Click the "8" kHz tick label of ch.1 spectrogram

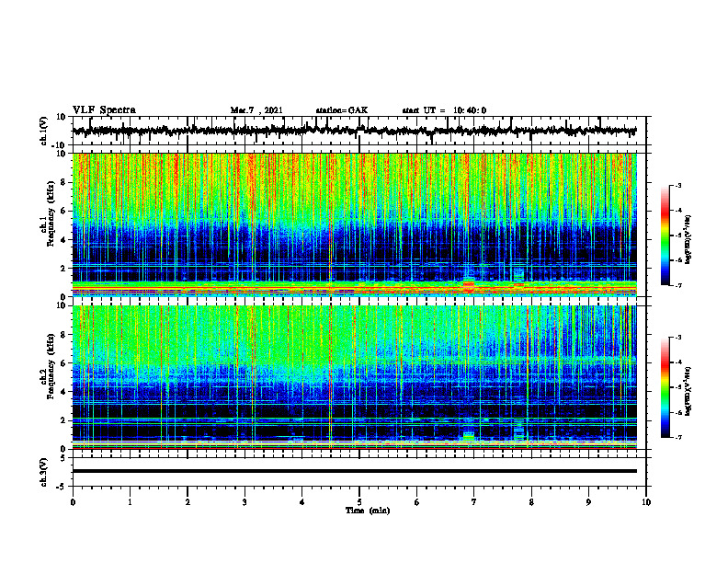pyautogui.click(x=63, y=182)
